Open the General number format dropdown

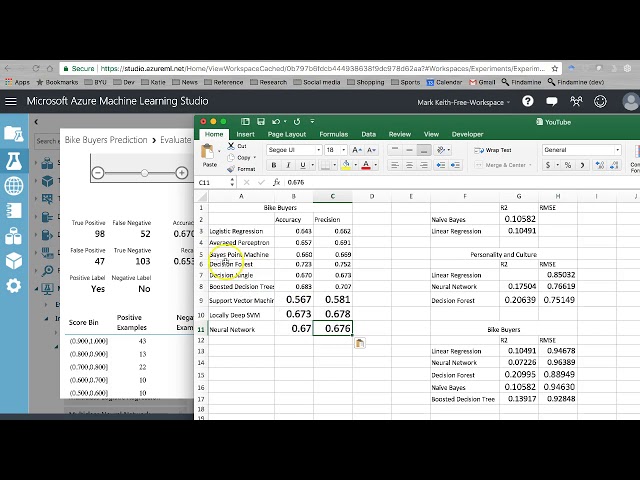click(617, 150)
